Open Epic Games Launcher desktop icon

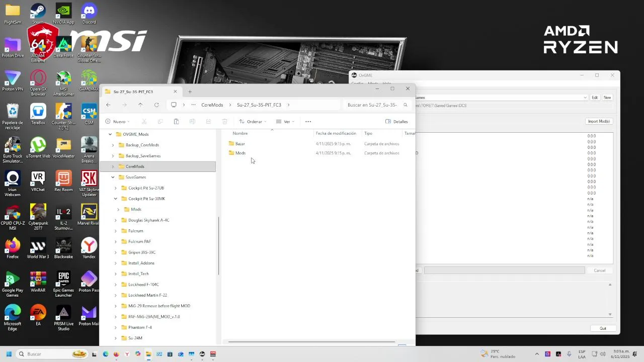pyautogui.click(x=63, y=285)
